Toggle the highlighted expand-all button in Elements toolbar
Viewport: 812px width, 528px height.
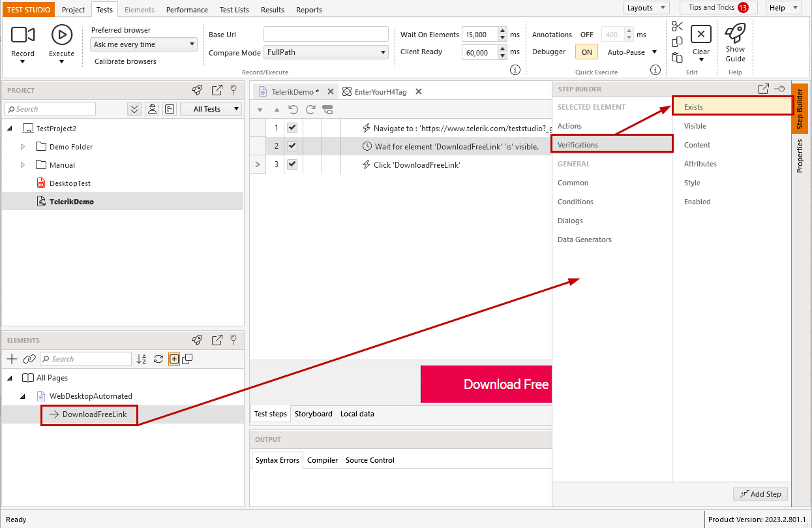click(174, 359)
